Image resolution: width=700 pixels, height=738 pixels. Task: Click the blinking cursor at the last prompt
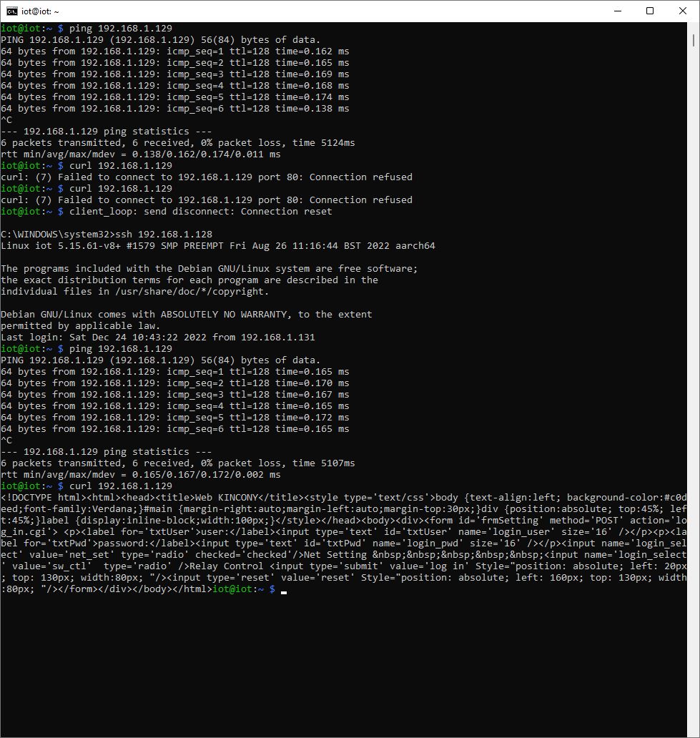tap(284, 590)
